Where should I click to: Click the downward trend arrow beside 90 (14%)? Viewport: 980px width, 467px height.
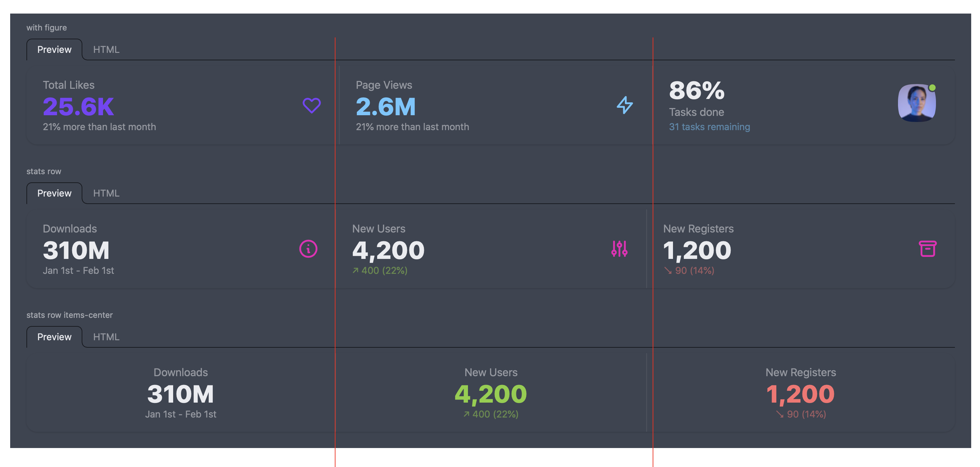669,270
